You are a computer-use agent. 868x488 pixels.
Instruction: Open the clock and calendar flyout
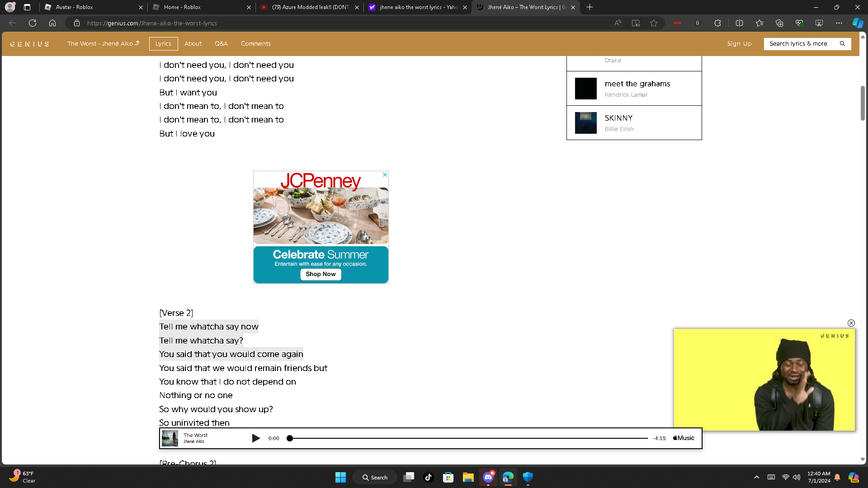819,477
